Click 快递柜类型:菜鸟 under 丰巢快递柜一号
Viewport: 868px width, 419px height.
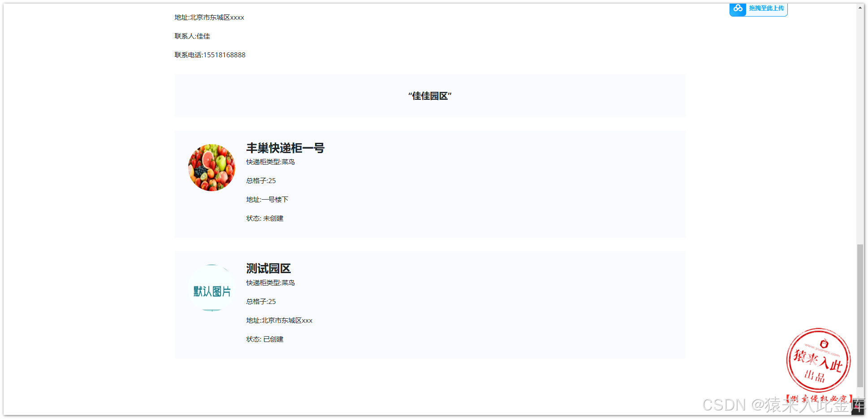(270, 162)
